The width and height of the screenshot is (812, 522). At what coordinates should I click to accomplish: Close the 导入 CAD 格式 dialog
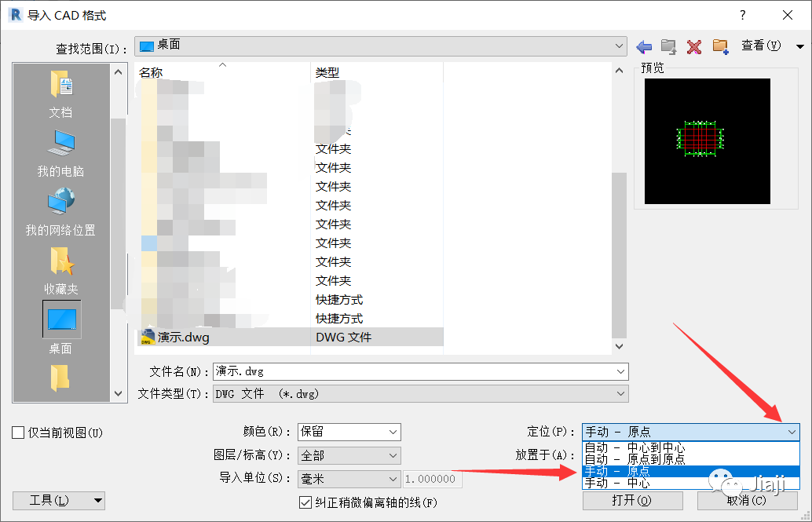[788, 15]
